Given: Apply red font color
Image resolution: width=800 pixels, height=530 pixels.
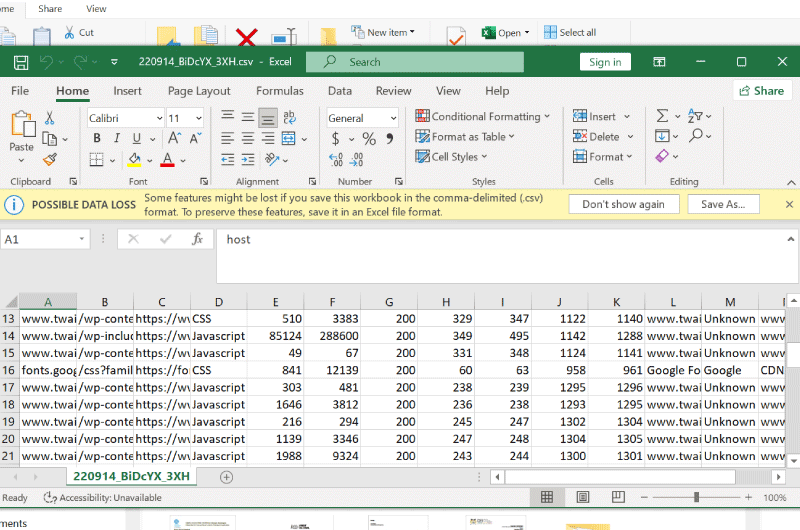Looking at the screenshot, I should (x=167, y=160).
